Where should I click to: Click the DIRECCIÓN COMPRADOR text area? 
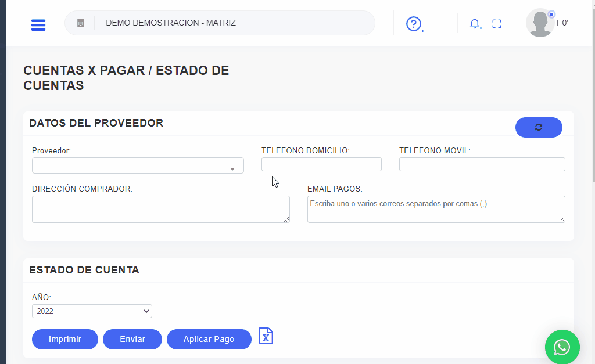tap(160, 209)
